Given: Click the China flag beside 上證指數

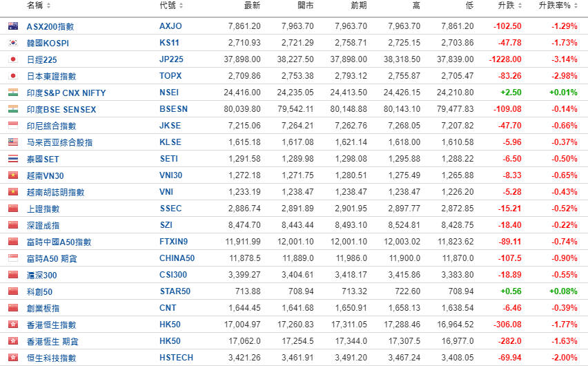Looking at the screenshot, I should click(x=12, y=209).
